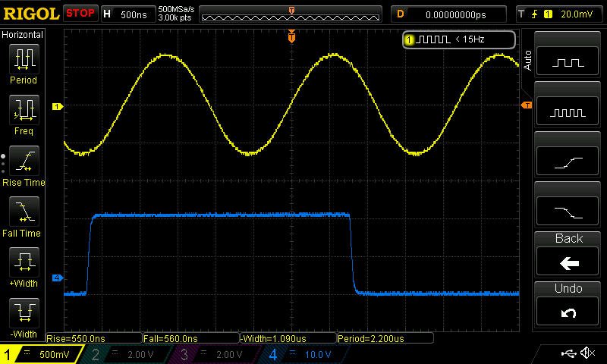The height and width of the screenshot is (364, 607).
Task: Click the red STOP status button
Action: (80, 14)
